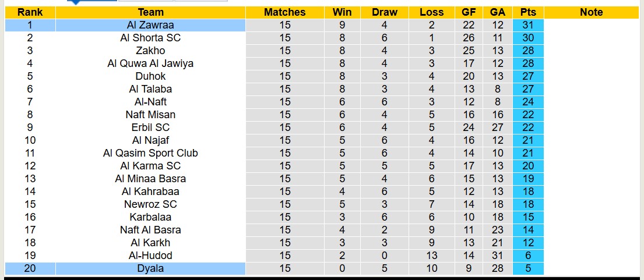Open the Al Zawraa team row
Image resolution: width=644 pixels, height=280 pixels.
pyautogui.click(x=150, y=25)
